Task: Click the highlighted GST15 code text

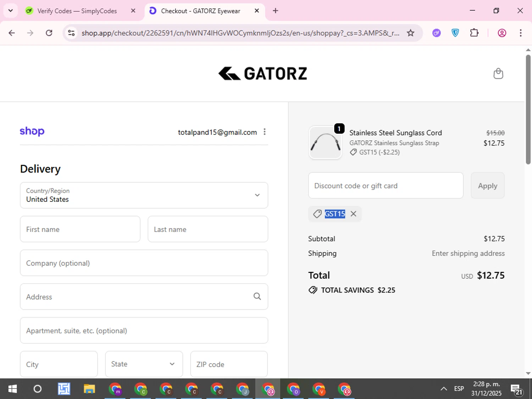Action: click(335, 214)
